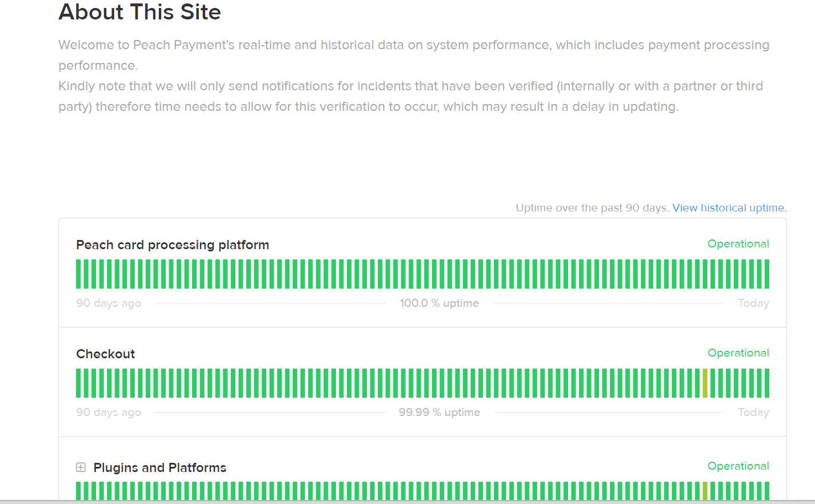Click Operational status for Plugins and Platforms

tap(738, 466)
